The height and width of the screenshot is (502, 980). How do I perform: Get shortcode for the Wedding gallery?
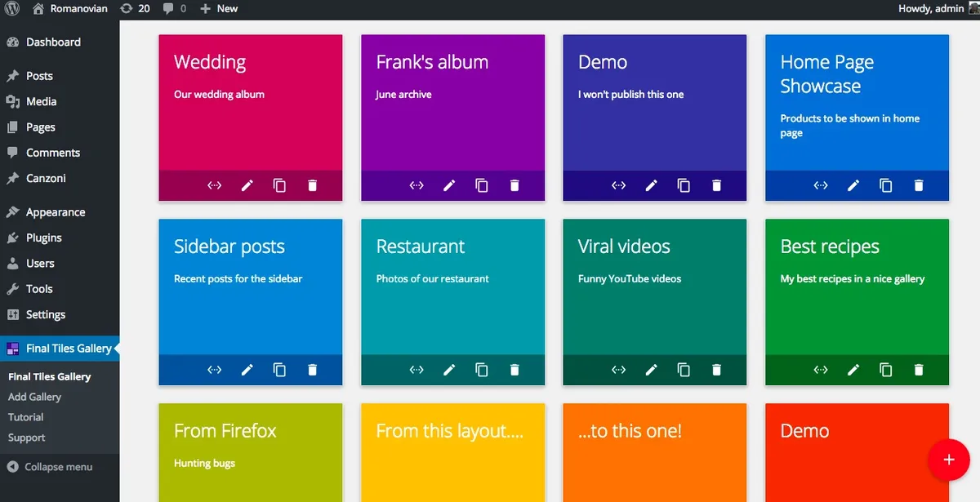pyautogui.click(x=215, y=185)
